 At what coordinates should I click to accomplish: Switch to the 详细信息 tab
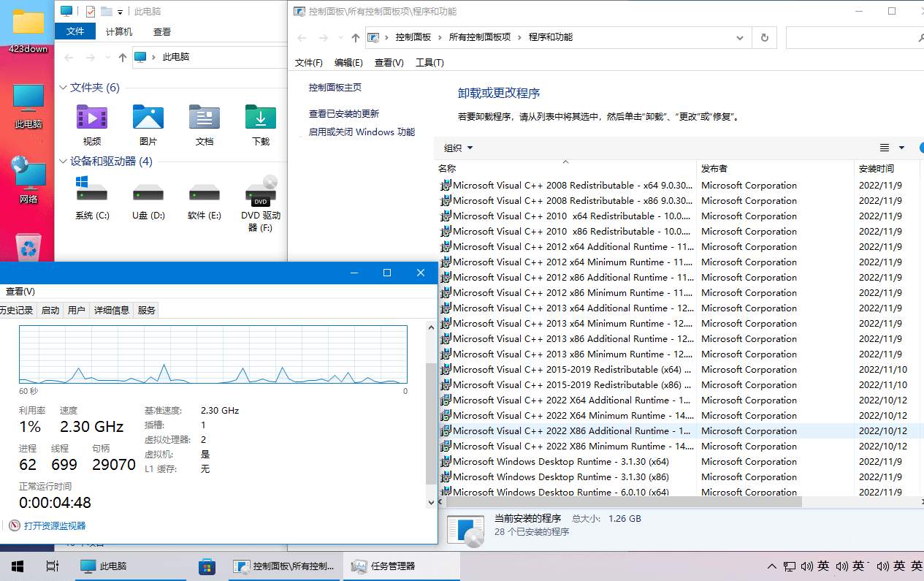point(111,310)
